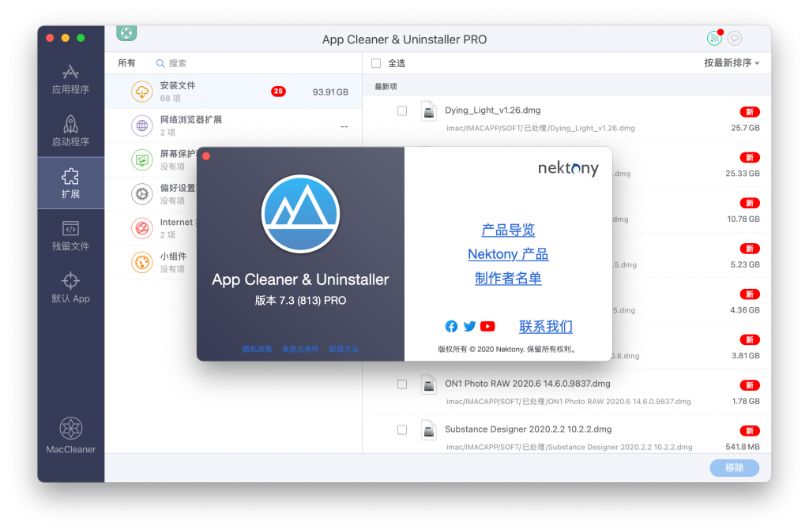
Task: Click the Substance Designer dmg file icon
Action: click(429, 430)
